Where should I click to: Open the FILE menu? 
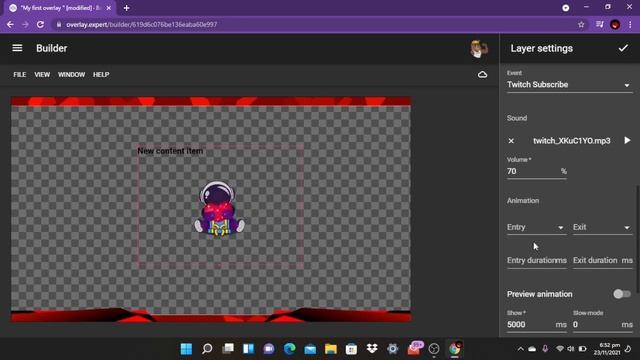click(x=20, y=75)
